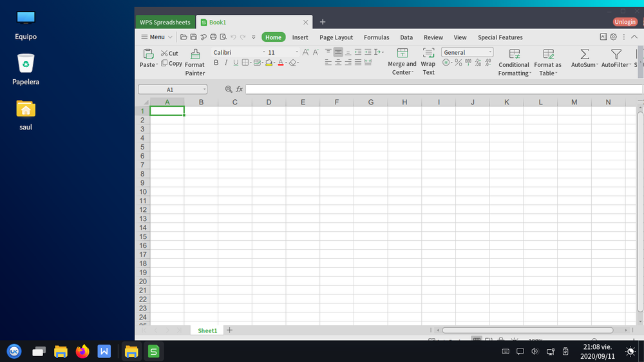Click the AutoSum sigma icon
This screenshot has width=644, height=362.
[x=584, y=54]
